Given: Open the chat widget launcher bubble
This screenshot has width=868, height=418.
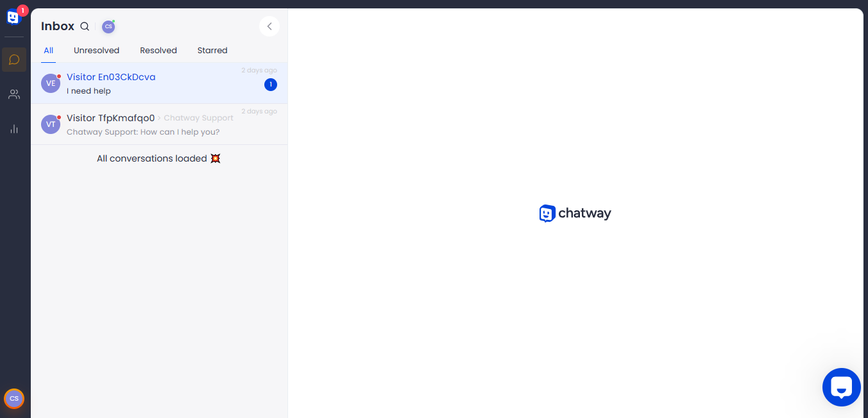Looking at the screenshot, I should [842, 387].
